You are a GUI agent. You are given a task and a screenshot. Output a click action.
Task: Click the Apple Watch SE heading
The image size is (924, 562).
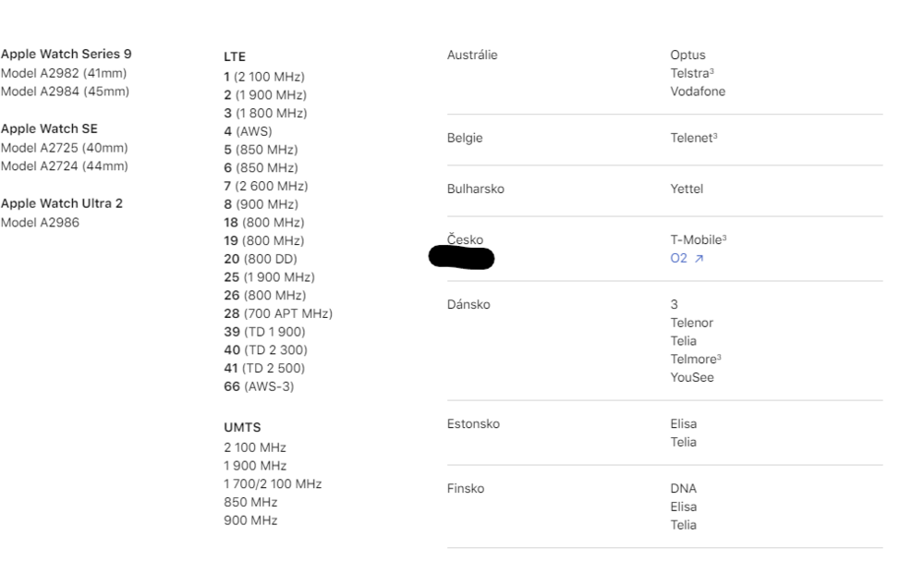pos(49,128)
